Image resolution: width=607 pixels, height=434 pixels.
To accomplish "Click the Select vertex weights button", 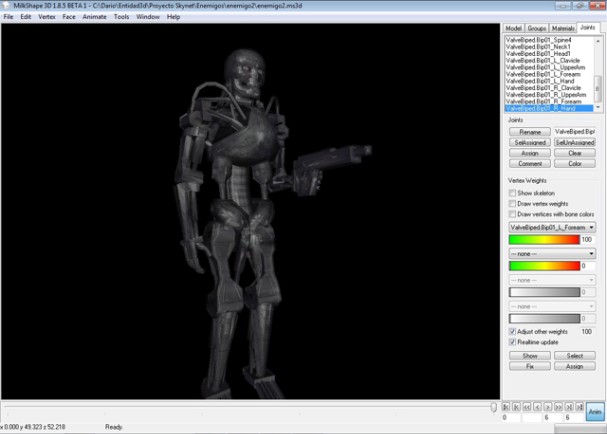I will [575, 355].
